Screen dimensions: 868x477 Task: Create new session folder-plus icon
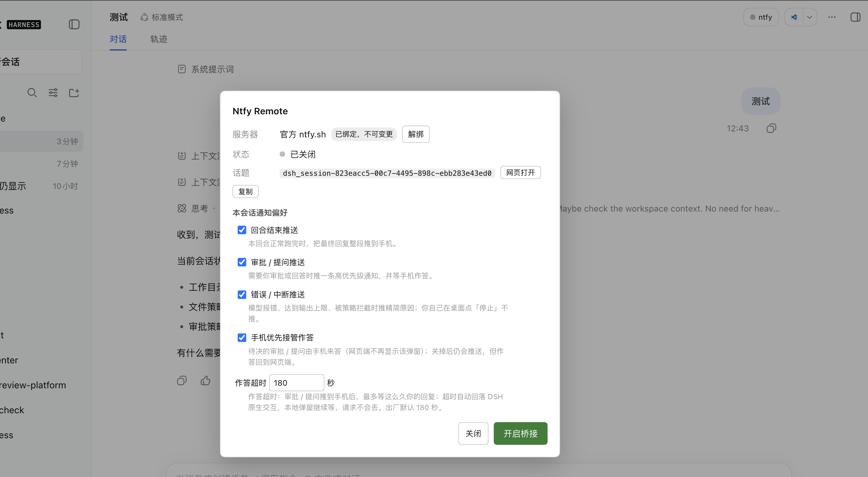click(74, 93)
